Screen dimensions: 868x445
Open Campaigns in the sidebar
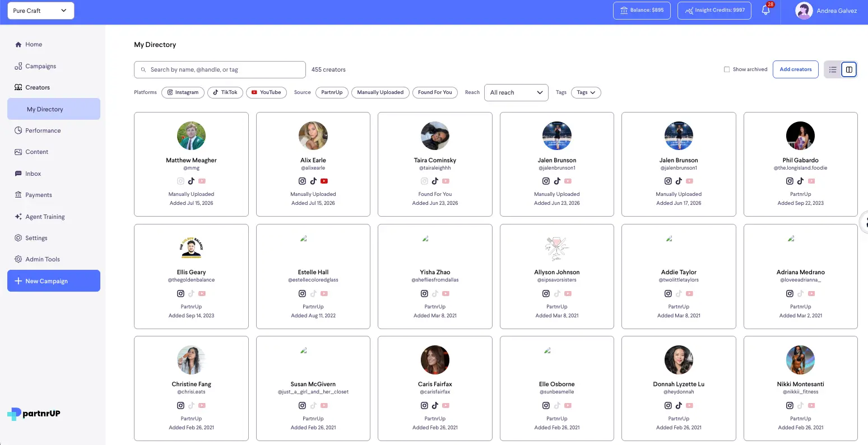coord(40,66)
